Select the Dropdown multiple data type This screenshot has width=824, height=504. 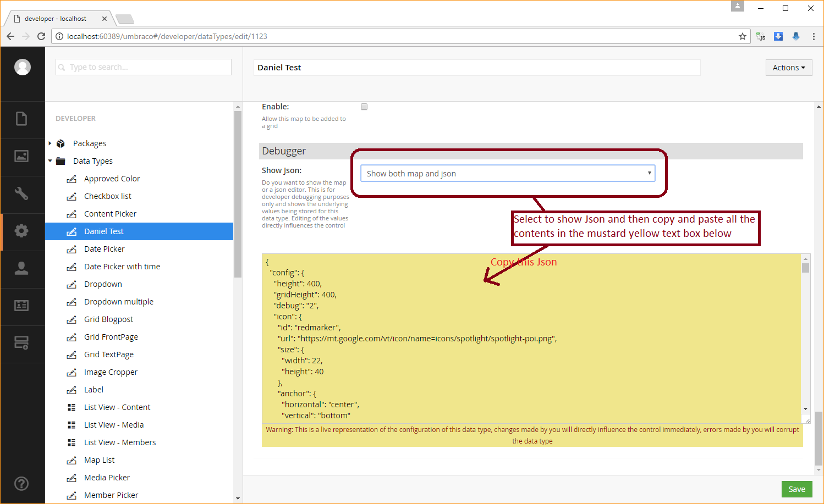(119, 302)
